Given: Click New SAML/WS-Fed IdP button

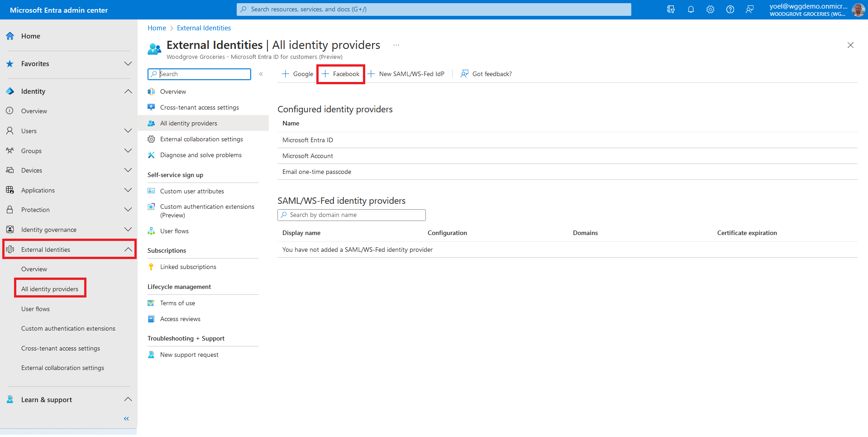Looking at the screenshot, I should tap(406, 74).
